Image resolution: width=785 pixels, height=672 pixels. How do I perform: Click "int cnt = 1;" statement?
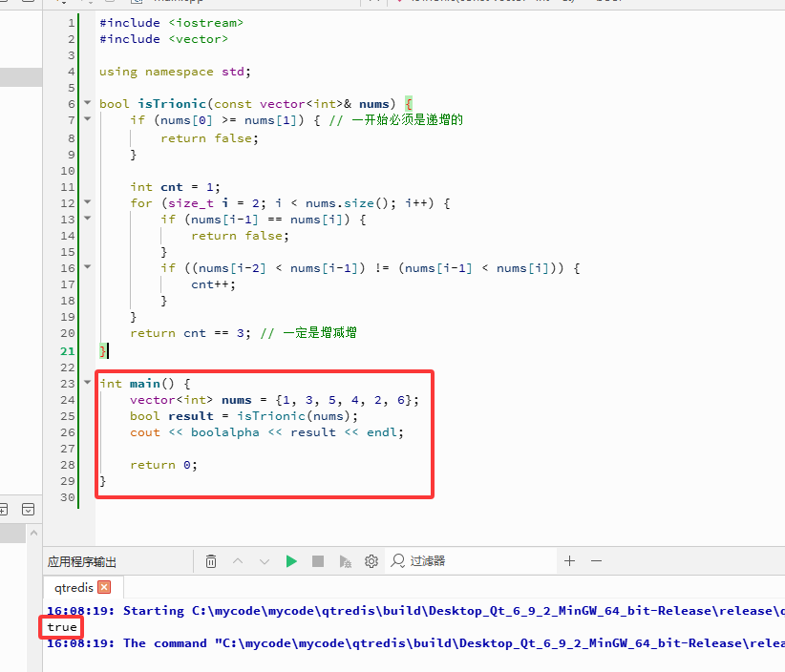(x=175, y=187)
